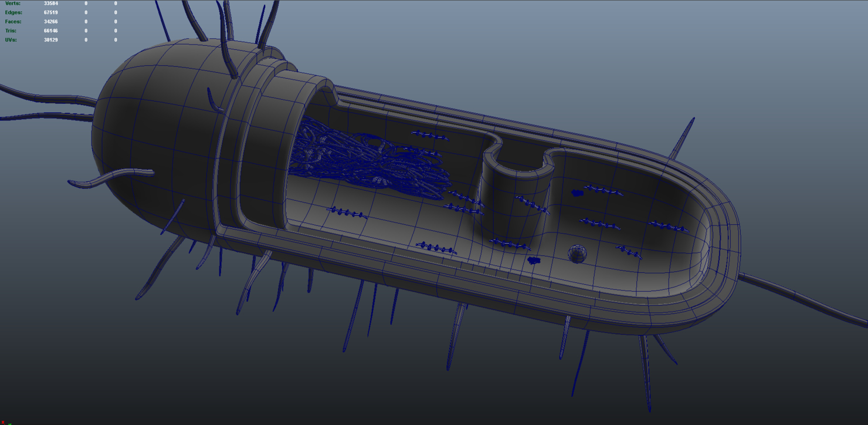The height and width of the screenshot is (425, 868).
Task: Select the beaded chain above the DNA tangle
Action: click(431, 136)
